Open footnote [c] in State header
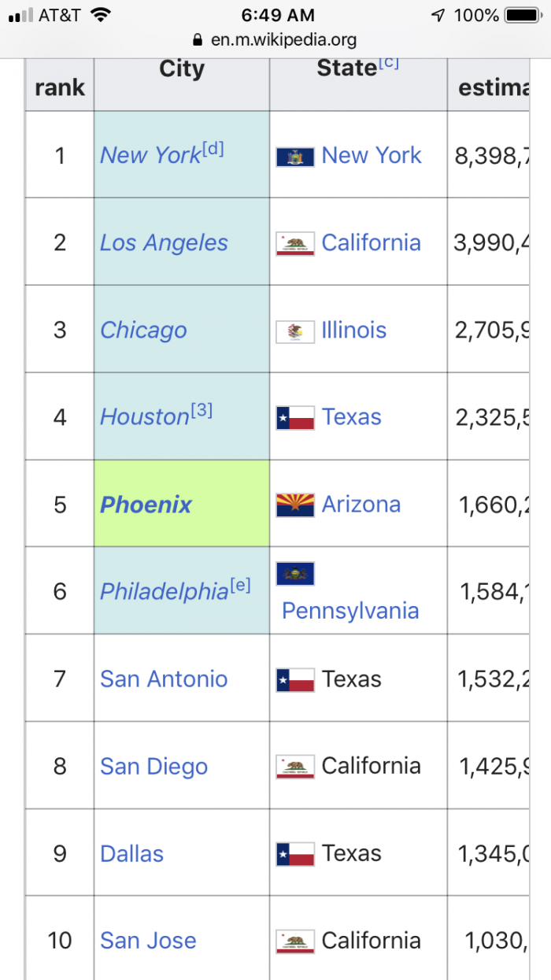This screenshot has height=980, width=551. (389, 62)
